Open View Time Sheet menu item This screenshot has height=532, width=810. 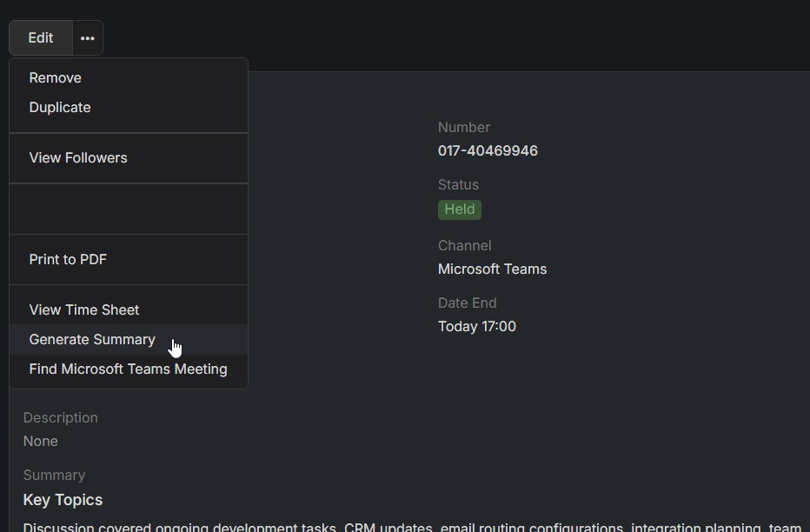tap(84, 310)
